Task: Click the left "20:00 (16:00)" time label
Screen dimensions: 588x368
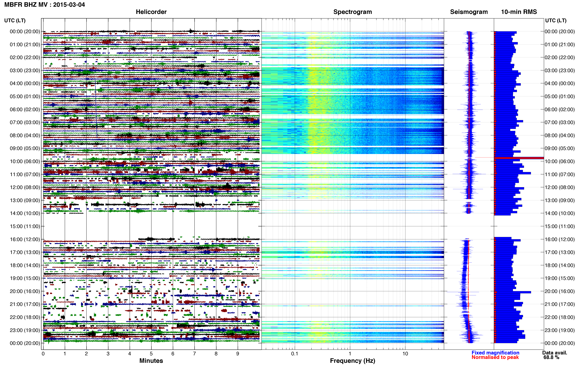Action: point(25,291)
